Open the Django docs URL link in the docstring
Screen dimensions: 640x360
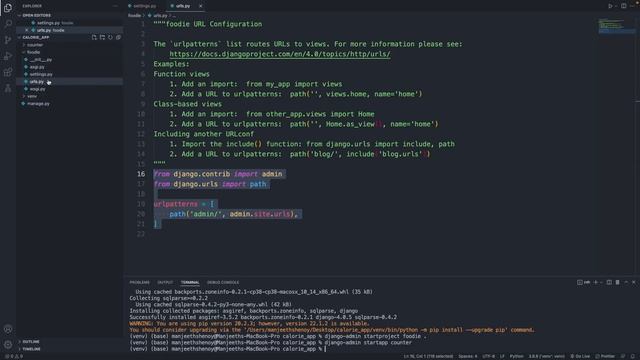pyautogui.click(x=280, y=54)
